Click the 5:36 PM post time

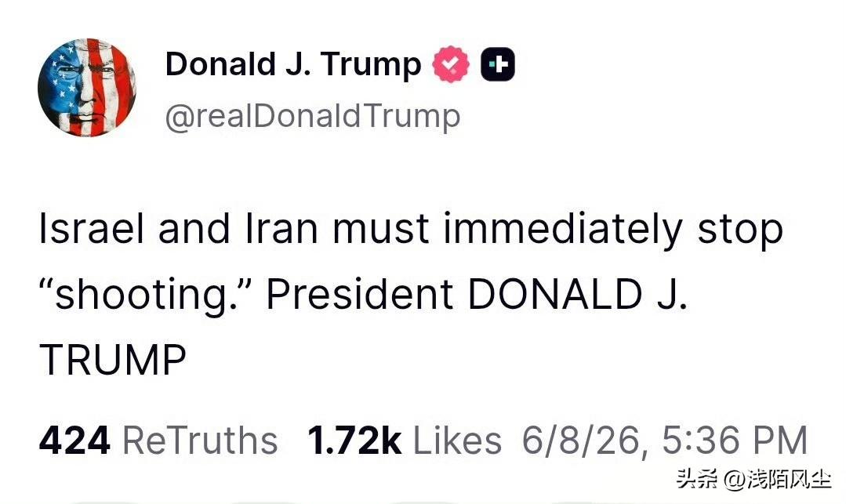click(735, 441)
